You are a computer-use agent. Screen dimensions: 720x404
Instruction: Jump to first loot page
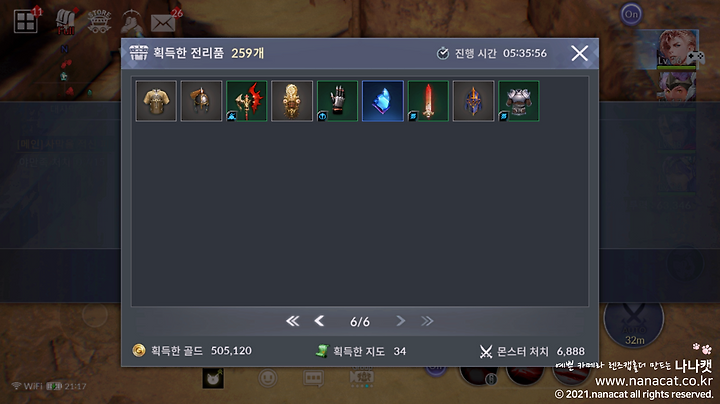292,321
